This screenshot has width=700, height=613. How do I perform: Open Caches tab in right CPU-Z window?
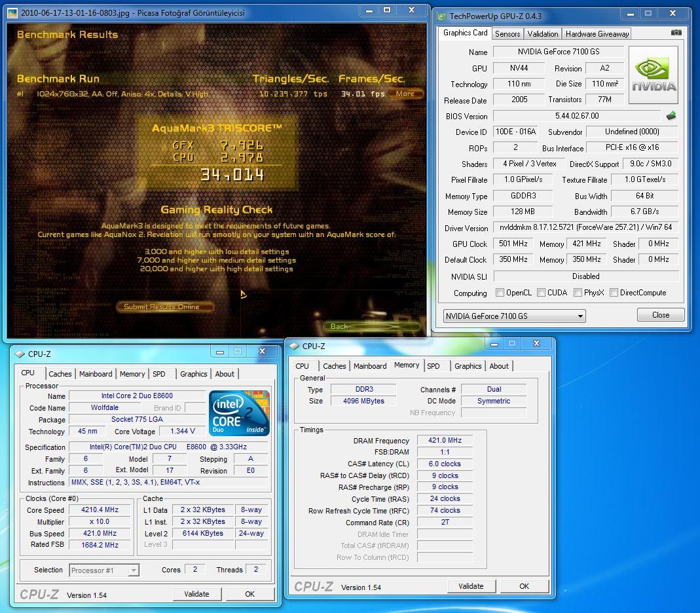pos(335,366)
